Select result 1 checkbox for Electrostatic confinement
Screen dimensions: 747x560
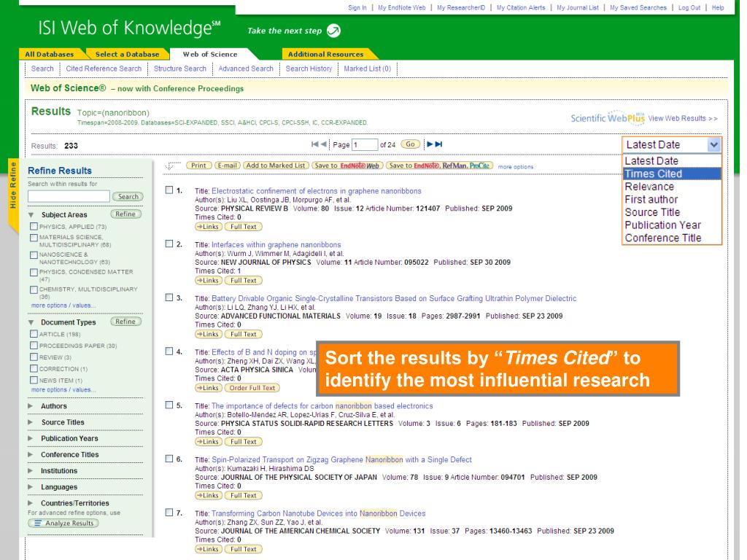(x=169, y=190)
